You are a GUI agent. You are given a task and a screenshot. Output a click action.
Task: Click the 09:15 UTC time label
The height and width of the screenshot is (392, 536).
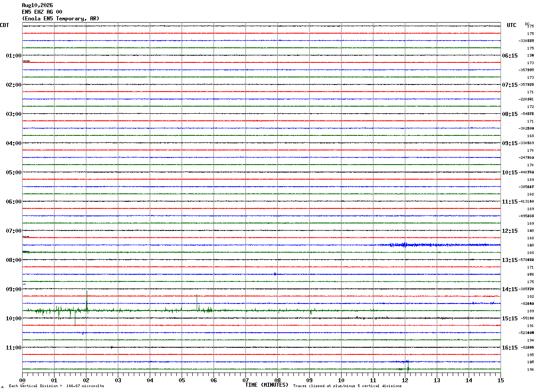point(510,143)
